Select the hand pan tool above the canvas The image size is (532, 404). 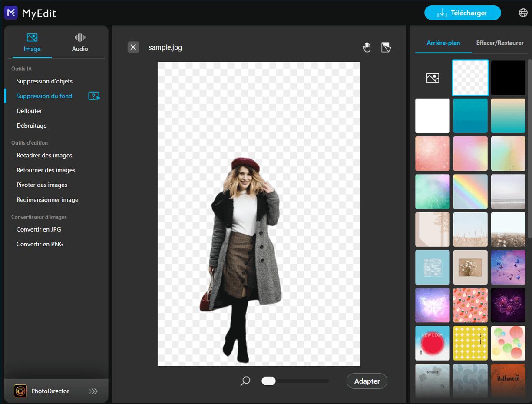[x=367, y=47]
